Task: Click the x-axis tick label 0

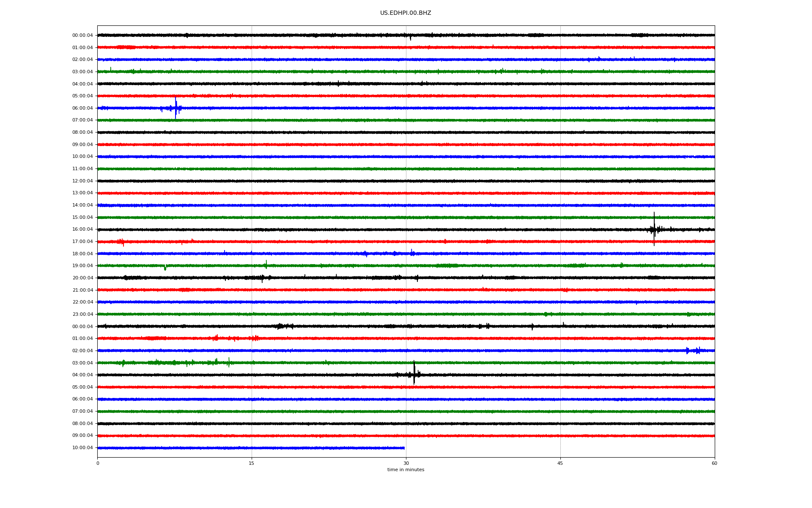Action: click(x=98, y=463)
